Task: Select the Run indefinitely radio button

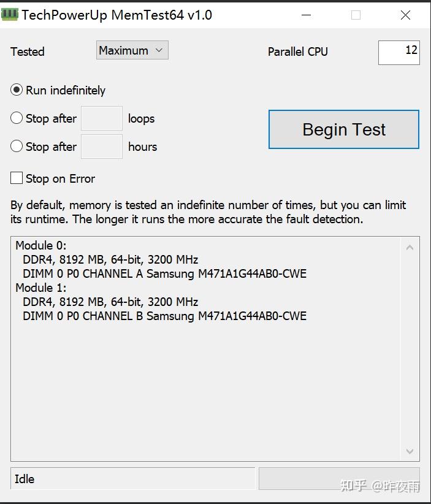Action: click(x=17, y=90)
